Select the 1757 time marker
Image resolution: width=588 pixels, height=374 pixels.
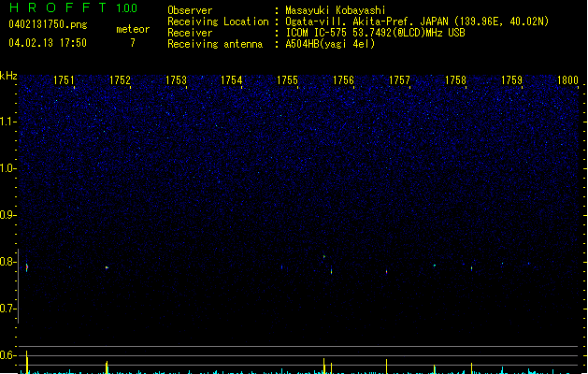coord(400,81)
